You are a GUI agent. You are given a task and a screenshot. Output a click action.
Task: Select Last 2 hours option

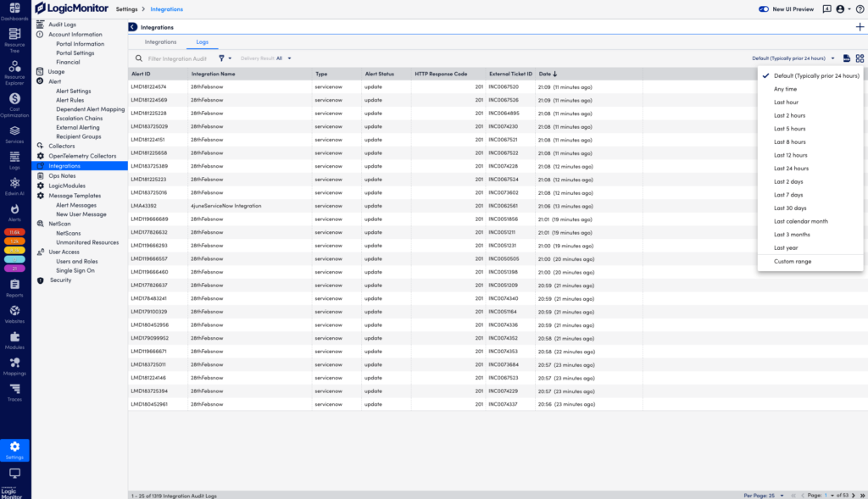[x=810, y=115]
